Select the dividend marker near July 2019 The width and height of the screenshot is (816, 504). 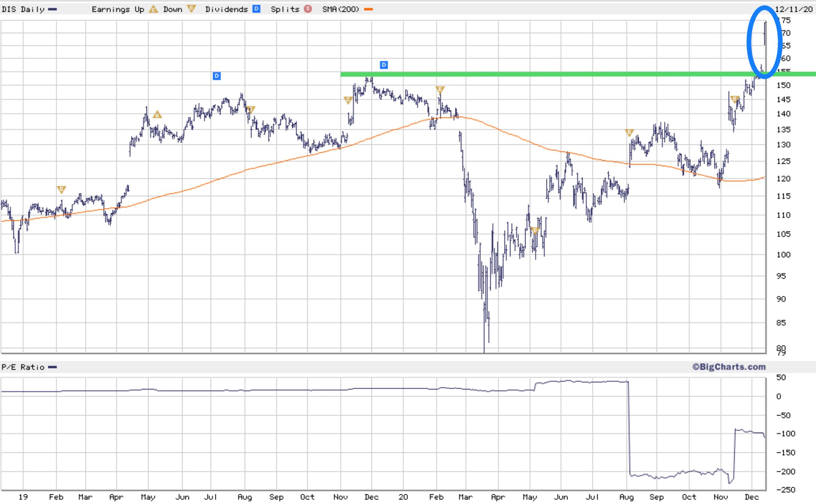pyautogui.click(x=217, y=76)
